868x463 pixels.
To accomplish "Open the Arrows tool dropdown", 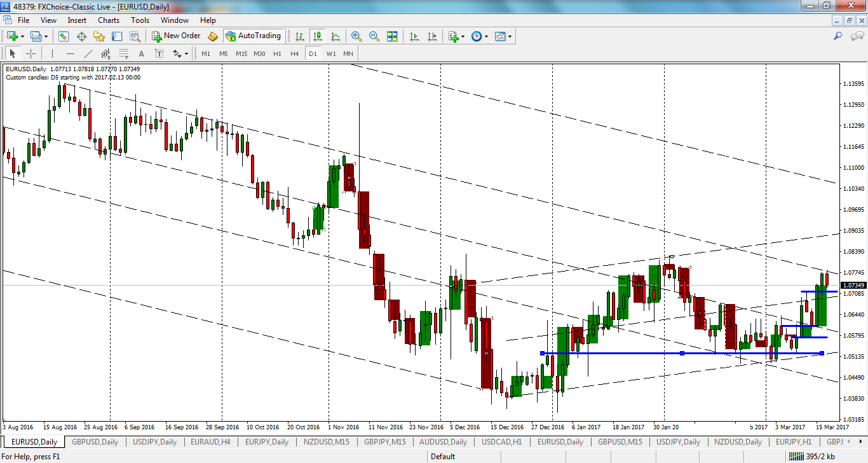I will point(187,53).
